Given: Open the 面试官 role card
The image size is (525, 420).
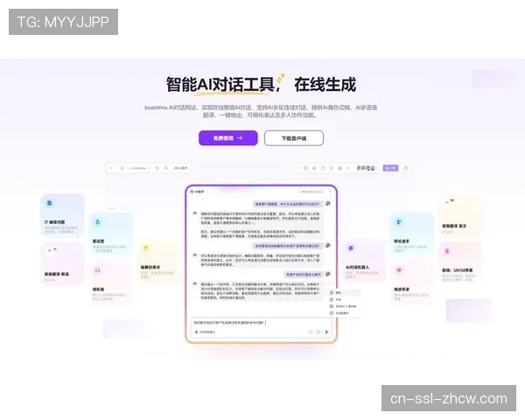Looking at the screenshot, I should 111,234.
